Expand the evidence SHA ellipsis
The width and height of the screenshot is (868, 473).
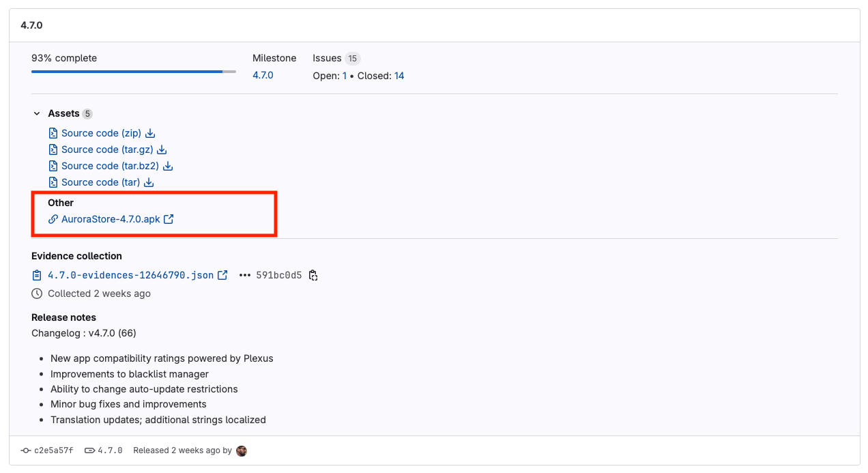pos(244,275)
